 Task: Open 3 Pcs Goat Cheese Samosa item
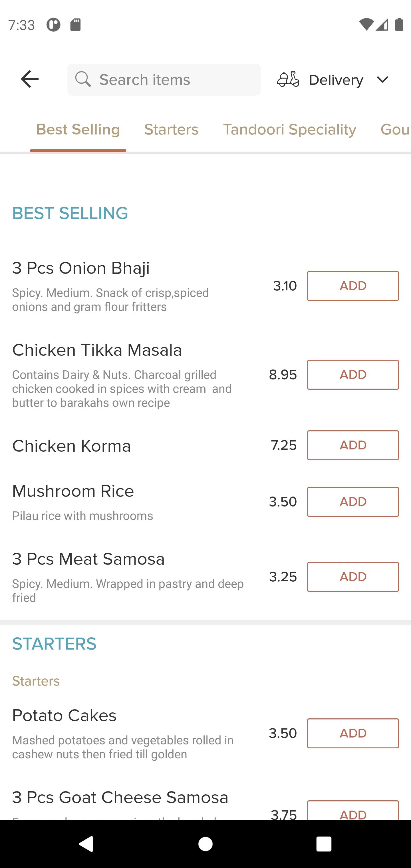click(120, 797)
